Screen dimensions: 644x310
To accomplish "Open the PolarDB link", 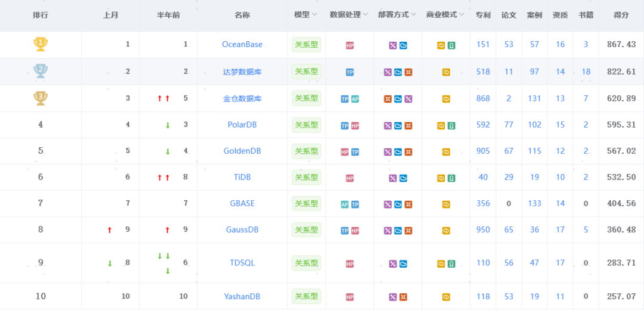I will (242, 125).
